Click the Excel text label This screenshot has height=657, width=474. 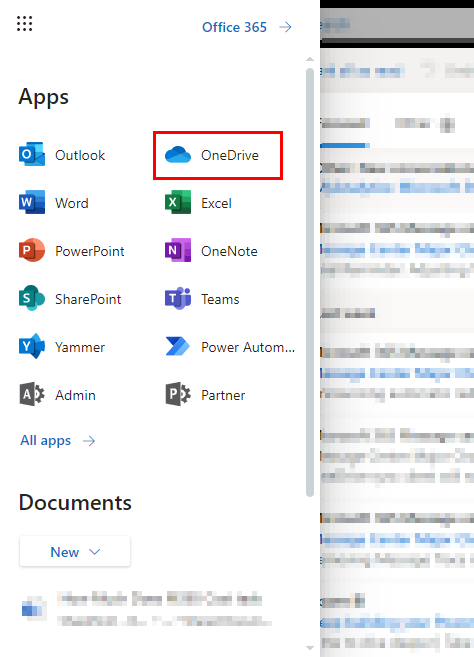coord(216,203)
